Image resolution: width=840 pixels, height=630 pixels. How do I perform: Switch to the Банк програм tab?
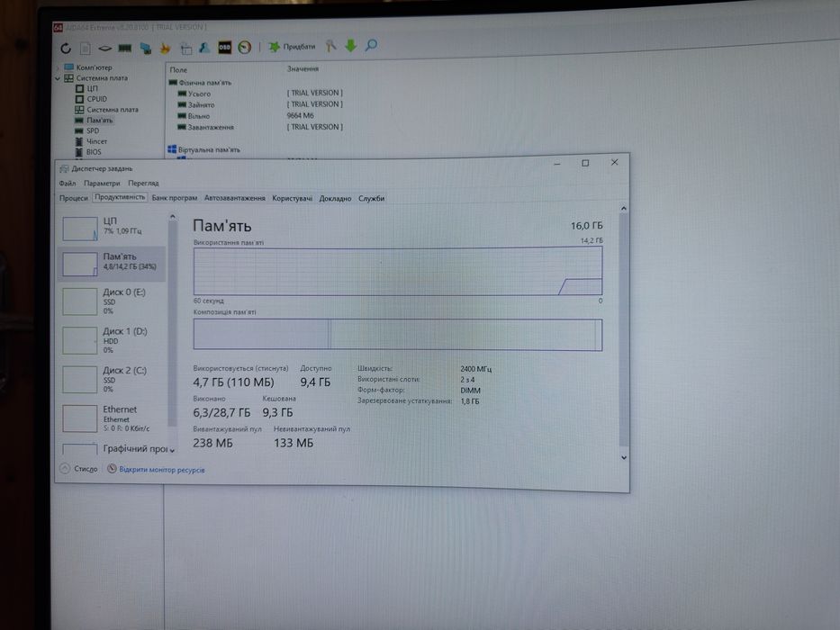click(175, 198)
